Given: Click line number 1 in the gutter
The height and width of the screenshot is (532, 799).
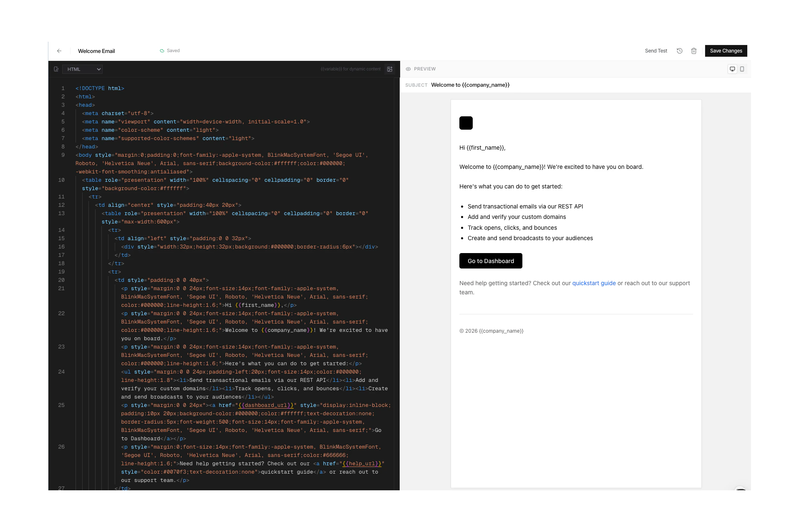Looking at the screenshot, I should click(x=63, y=88).
